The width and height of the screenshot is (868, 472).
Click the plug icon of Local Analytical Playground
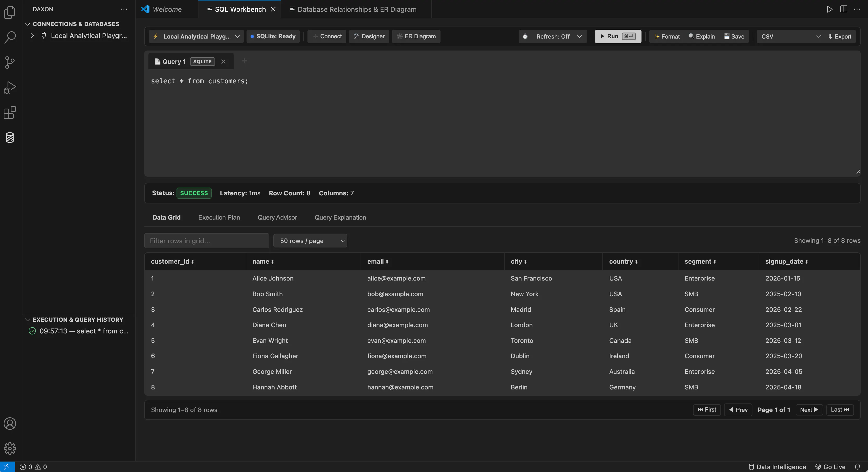(43, 35)
